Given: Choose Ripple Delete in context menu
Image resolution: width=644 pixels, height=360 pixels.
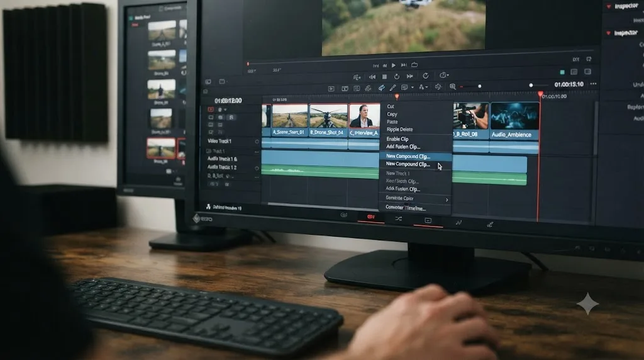Looking at the screenshot, I should (x=399, y=130).
